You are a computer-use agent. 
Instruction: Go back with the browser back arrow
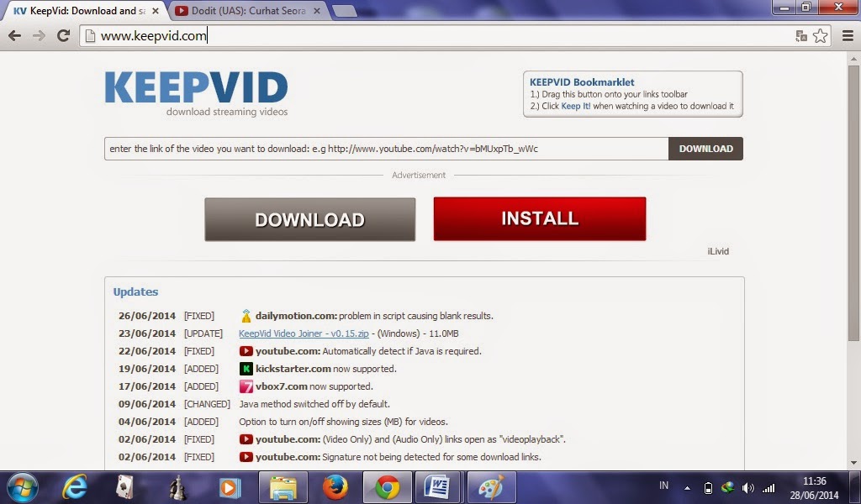click(14, 35)
